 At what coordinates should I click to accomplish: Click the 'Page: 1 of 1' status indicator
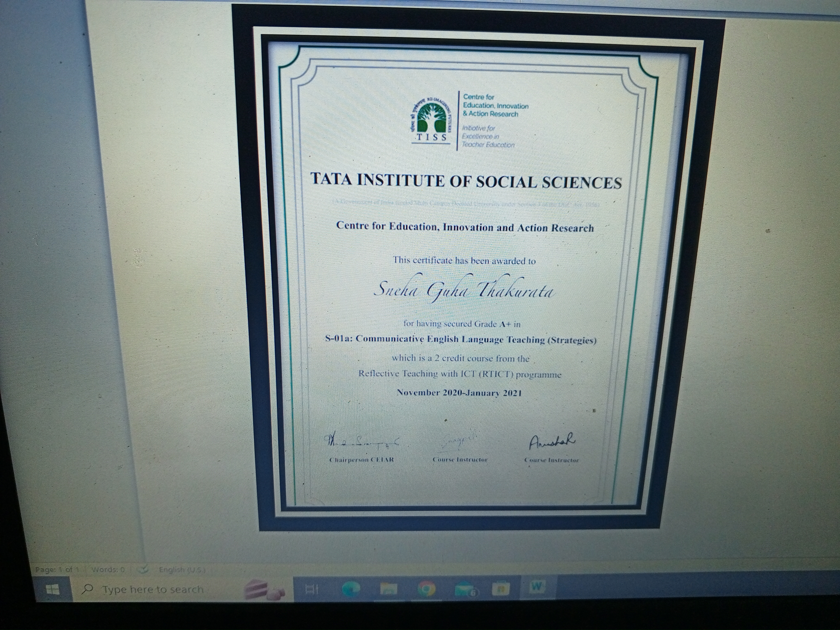tap(57, 570)
